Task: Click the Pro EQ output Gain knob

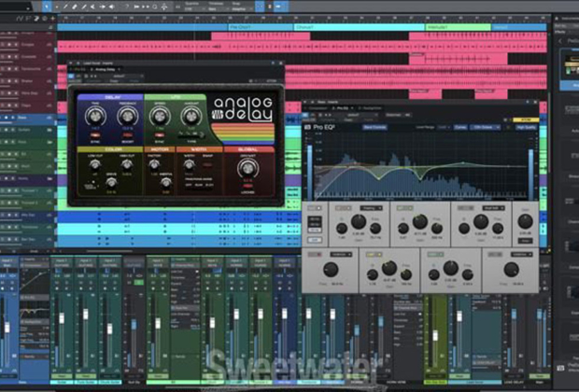Action: [x=525, y=221]
